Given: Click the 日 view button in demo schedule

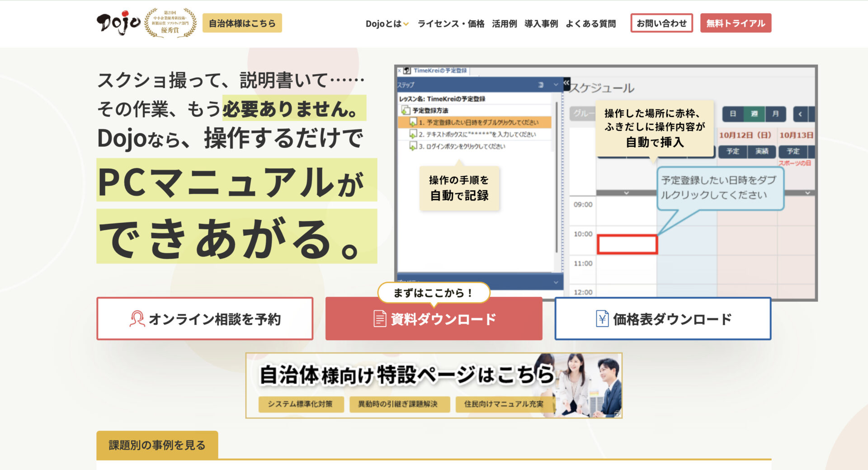Looking at the screenshot, I should coord(733,114).
